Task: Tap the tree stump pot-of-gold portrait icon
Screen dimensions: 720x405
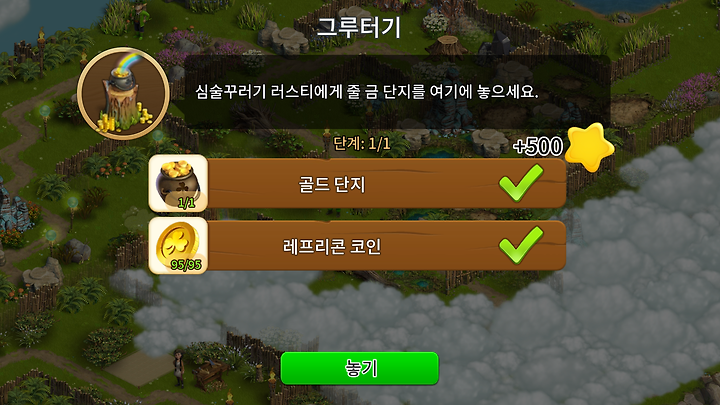Action: [x=123, y=94]
